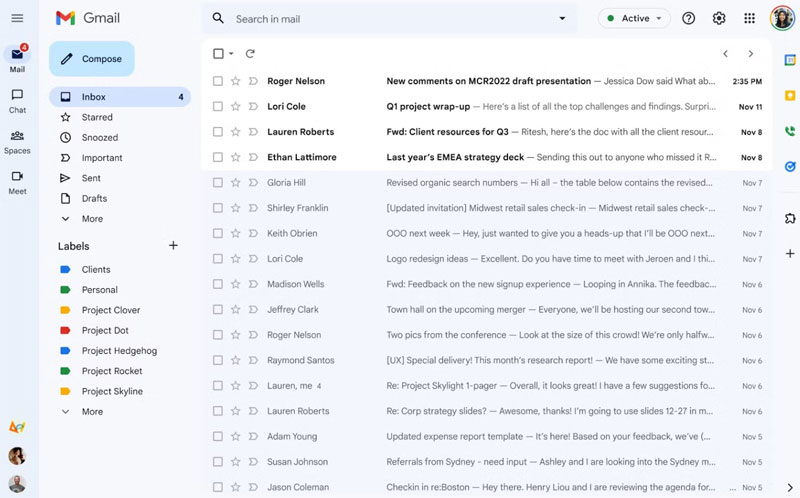Open Calendar in the side panel
Image resolution: width=800 pixels, height=498 pixels.
[x=790, y=60]
